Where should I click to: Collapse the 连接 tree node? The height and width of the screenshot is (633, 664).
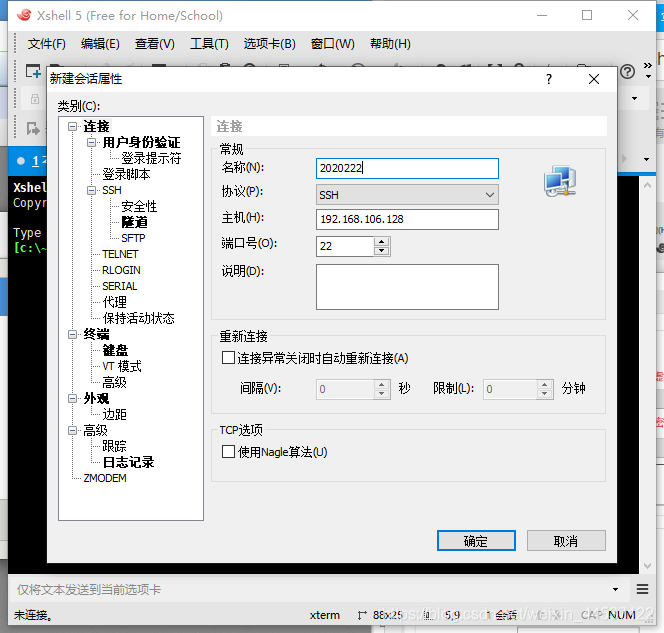pyautogui.click(x=73, y=126)
